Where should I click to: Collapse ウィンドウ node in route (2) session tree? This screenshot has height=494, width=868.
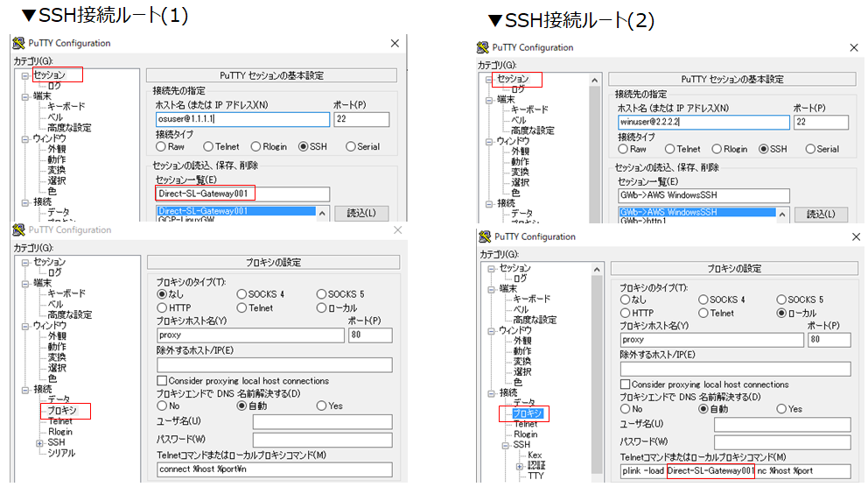coord(489,141)
